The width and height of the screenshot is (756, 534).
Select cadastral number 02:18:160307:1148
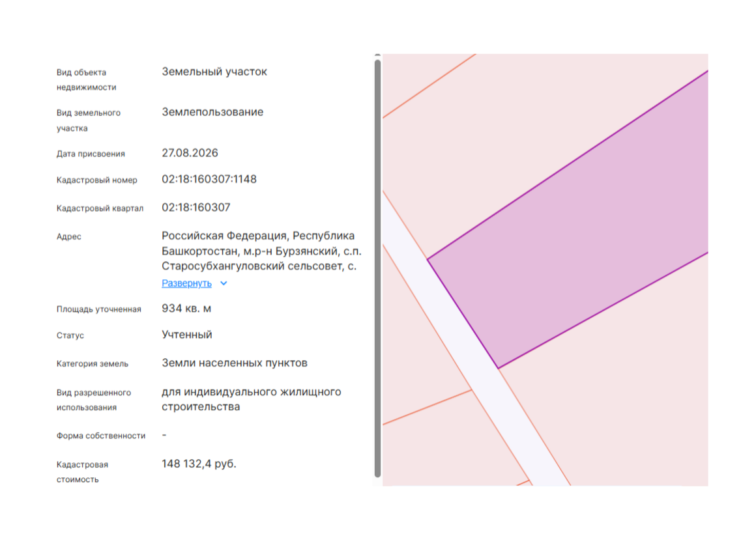click(209, 179)
